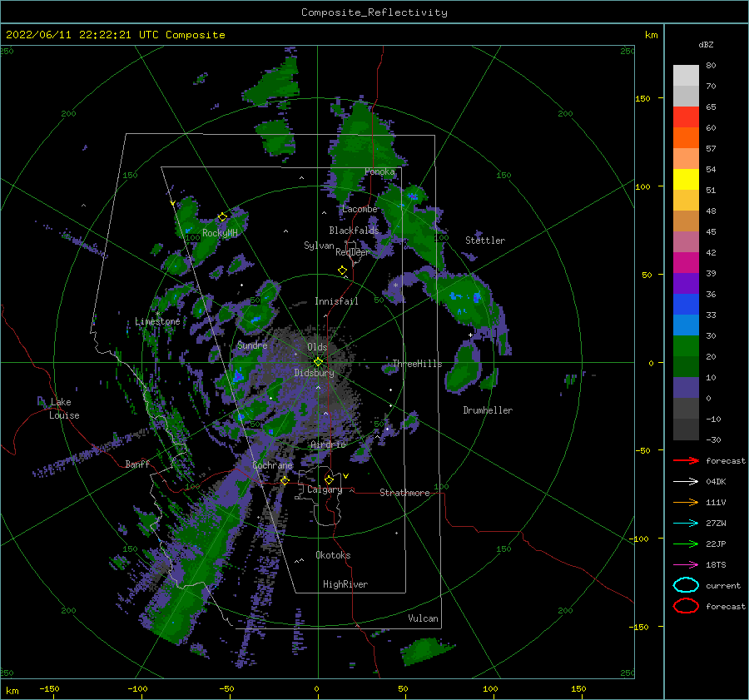Click the Lake Louise label on the map

(x=62, y=409)
